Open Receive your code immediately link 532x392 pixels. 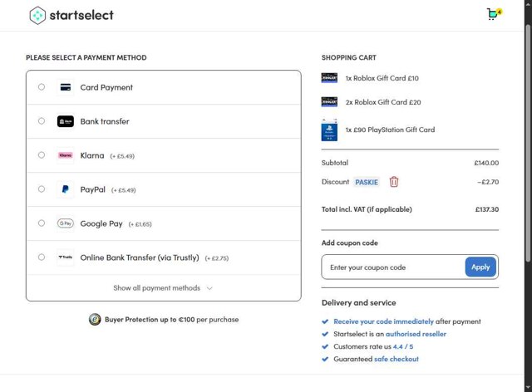[383, 321]
